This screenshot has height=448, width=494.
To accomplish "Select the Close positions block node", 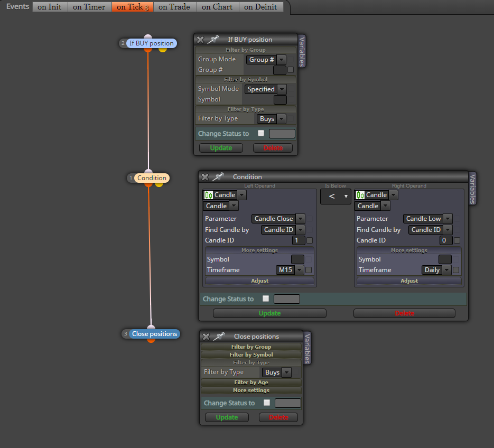I will (x=154, y=334).
